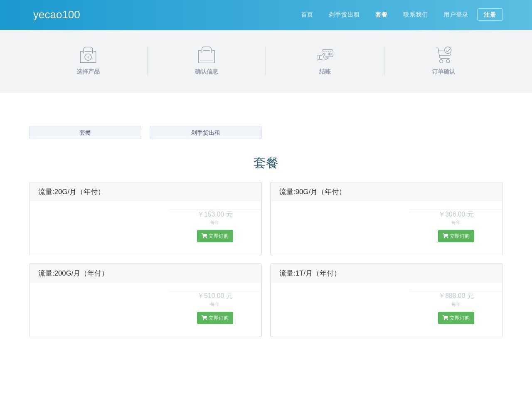Select the 套餐 item in top navigation
The image size is (532, 399).
click(x=381, y=15)
